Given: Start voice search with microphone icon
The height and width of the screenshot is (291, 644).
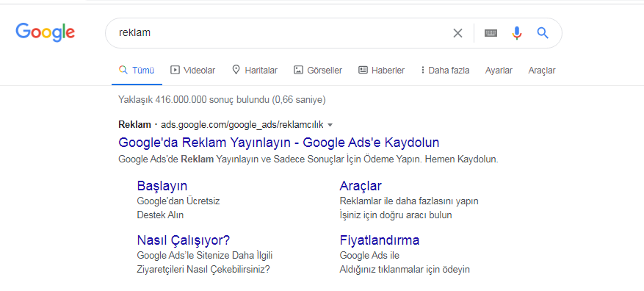Looking at the screenshot, I should pyautogui.click(x=517, y=33).
